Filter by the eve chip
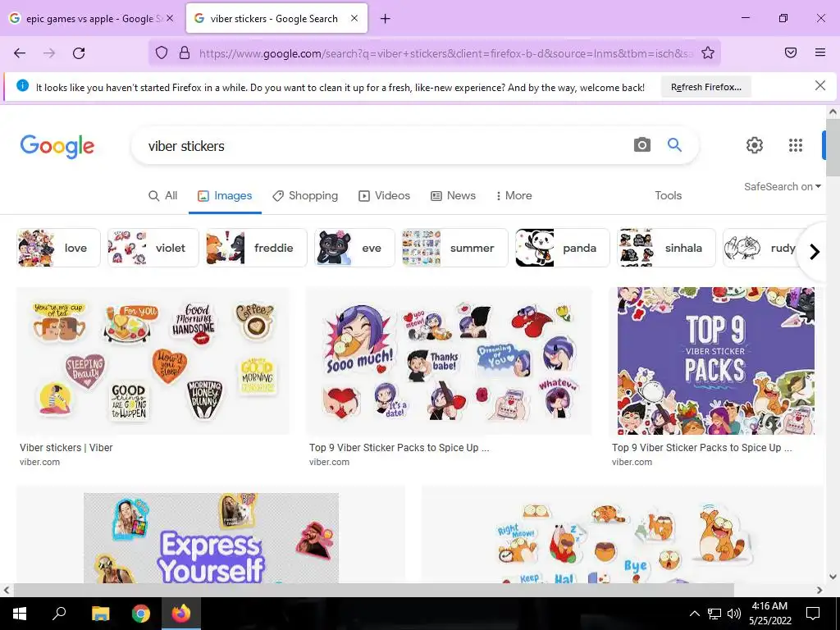This screenshot has width=840, height=630. click(354, 248)
